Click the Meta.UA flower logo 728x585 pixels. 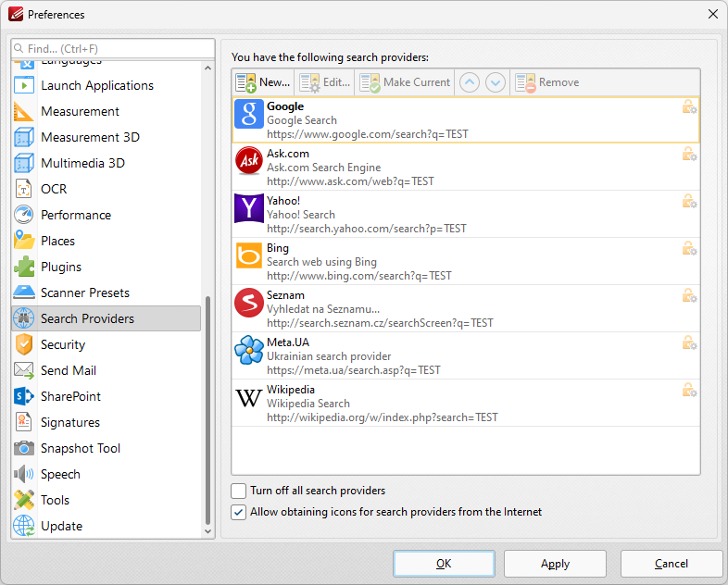(x=249, y=350)
